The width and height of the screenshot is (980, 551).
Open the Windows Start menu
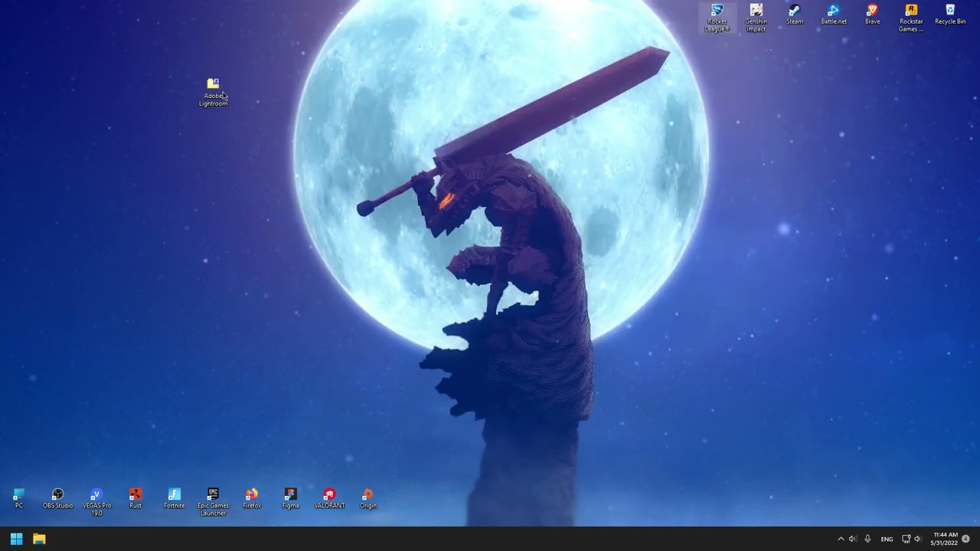(x=16, y=539)
